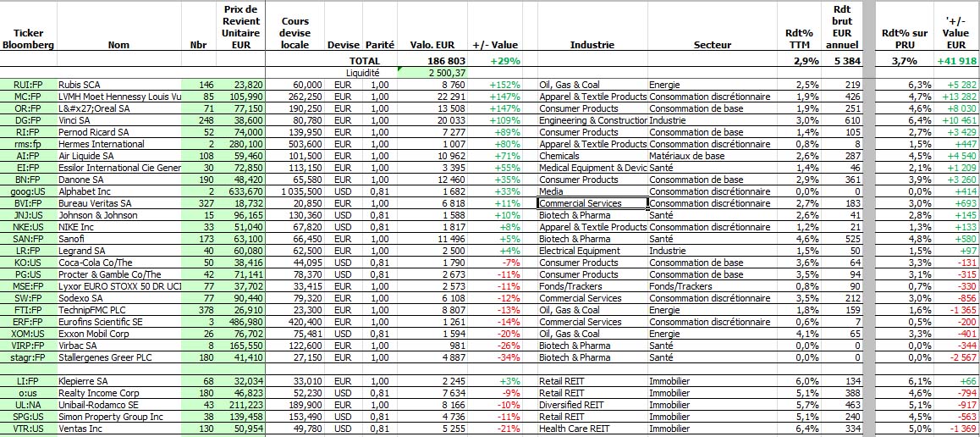Click the Coca-Cola Co/The cell
Viewport: 980px width, 437px height.
(118, 263)
